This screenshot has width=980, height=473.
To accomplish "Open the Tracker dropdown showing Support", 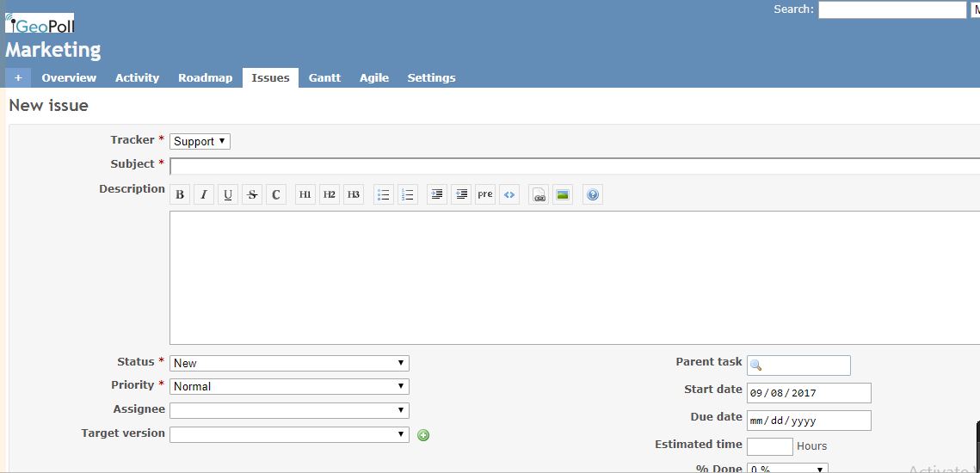I will [x=200, y=141].
